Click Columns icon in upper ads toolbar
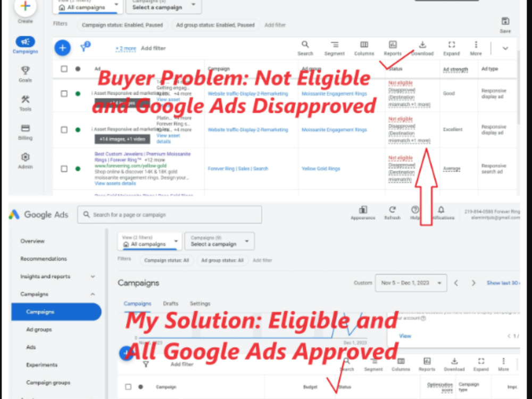532x399 pixels. [x=364, y=45]
